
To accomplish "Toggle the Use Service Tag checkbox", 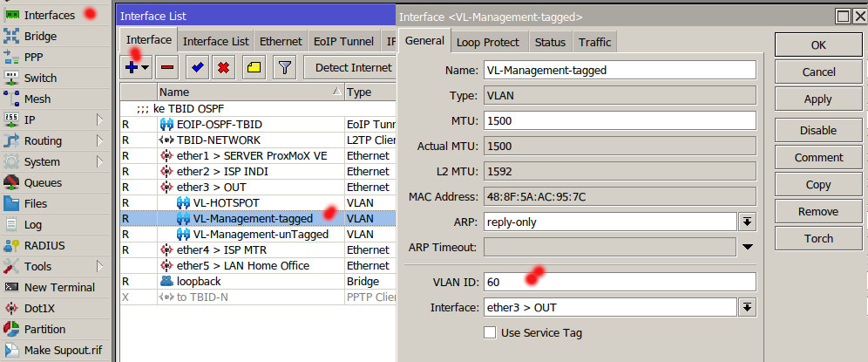I will (x=490, y=332).
